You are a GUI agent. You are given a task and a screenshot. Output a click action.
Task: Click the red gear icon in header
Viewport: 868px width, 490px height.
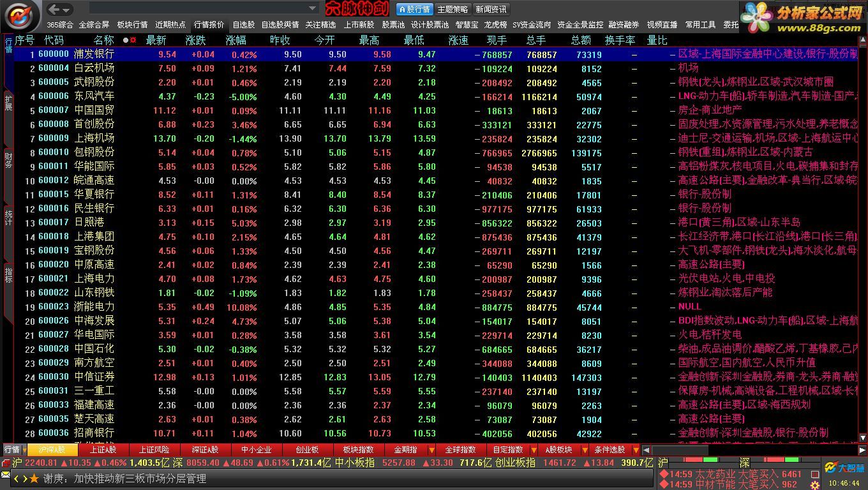pos(133,40)
